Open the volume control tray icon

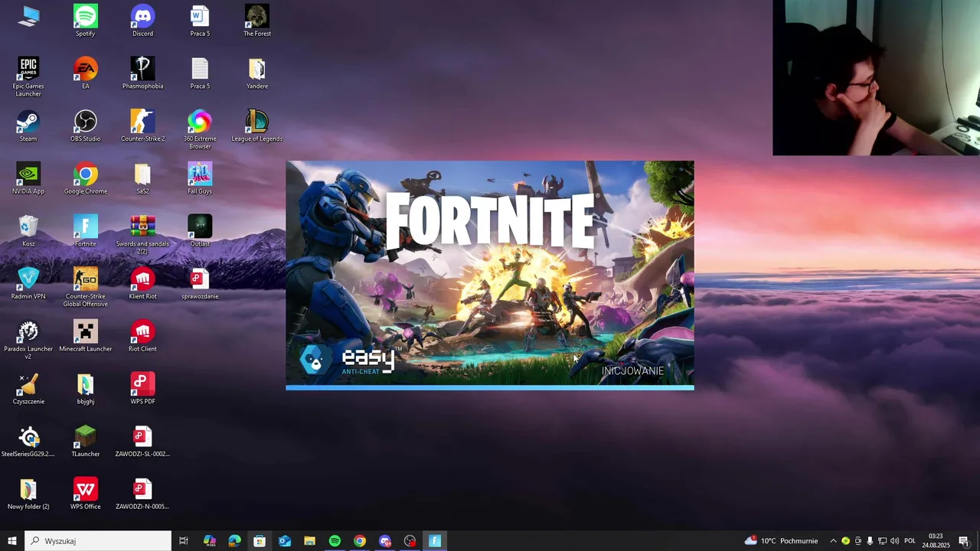[894, 541]
